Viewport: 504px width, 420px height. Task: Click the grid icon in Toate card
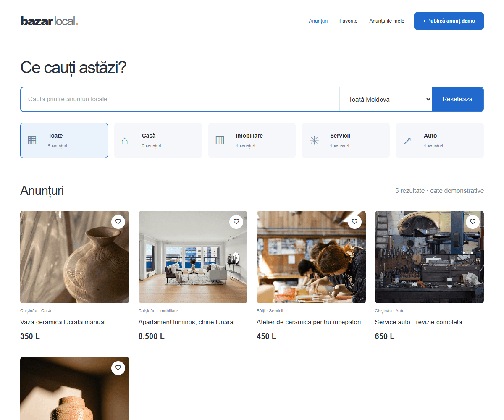coord(32,140)
